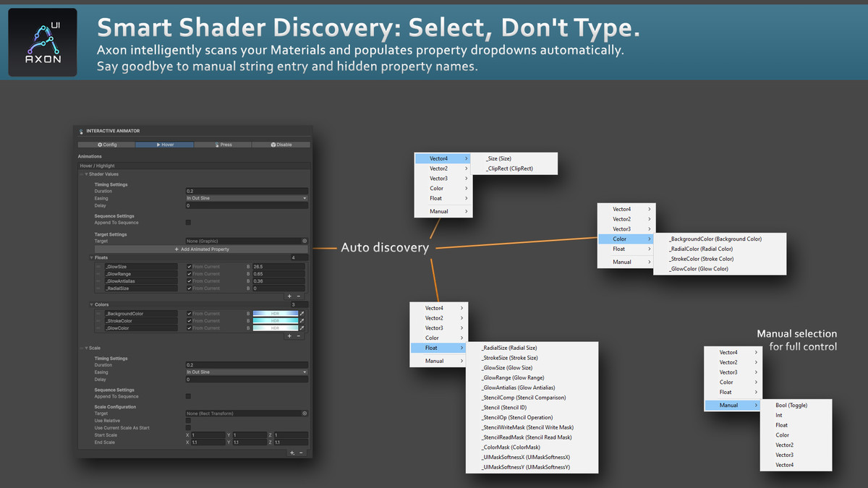Grab the _GlowColor row drag handle

click(99, 328)
